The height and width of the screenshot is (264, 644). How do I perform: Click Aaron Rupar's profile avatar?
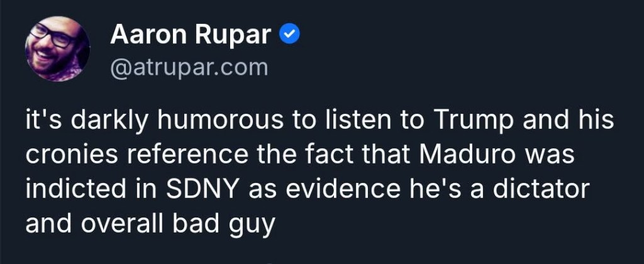57,48
